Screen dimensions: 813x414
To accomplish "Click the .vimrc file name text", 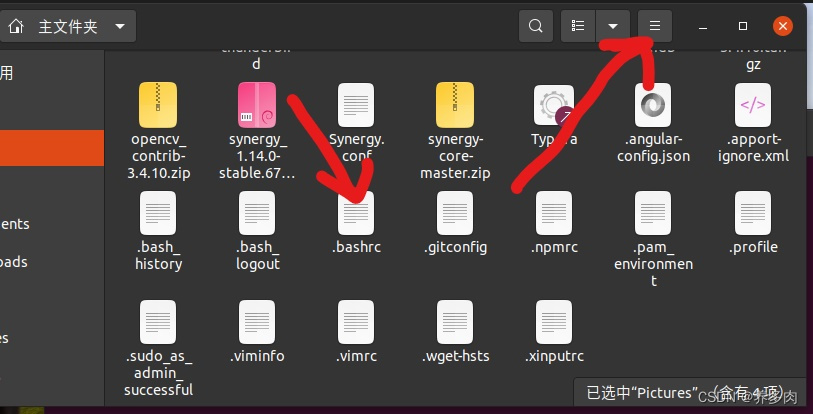I will coord(356,356).
